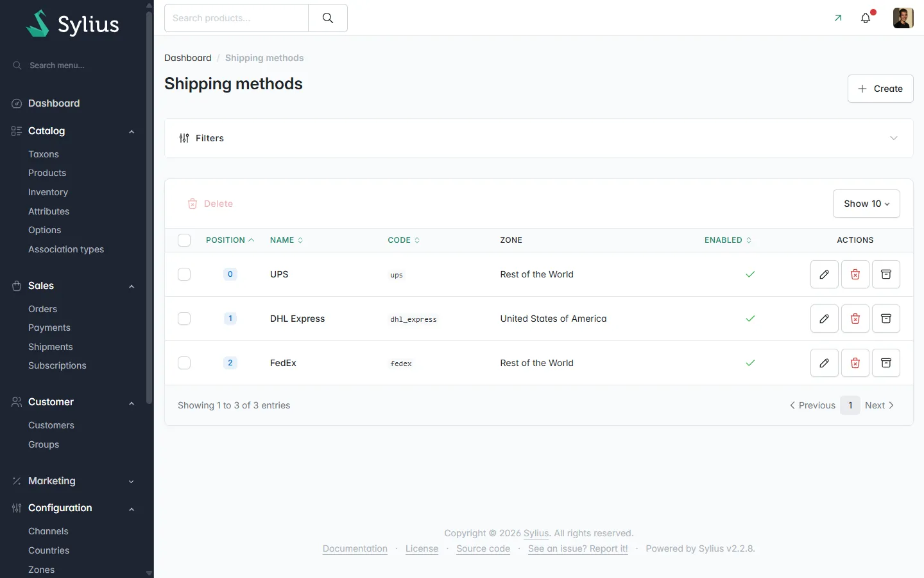Open the Show 10 page size dropdown

pos(866,204)
